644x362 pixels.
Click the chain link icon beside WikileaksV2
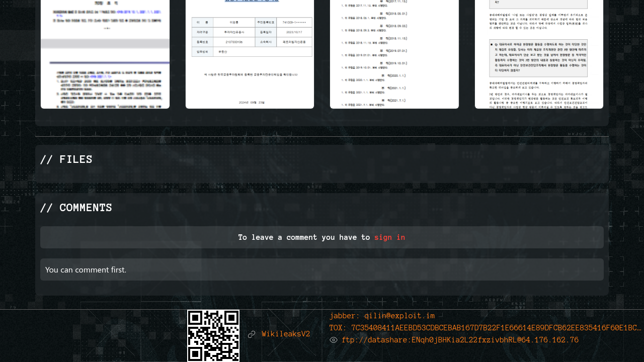point(252,334)
